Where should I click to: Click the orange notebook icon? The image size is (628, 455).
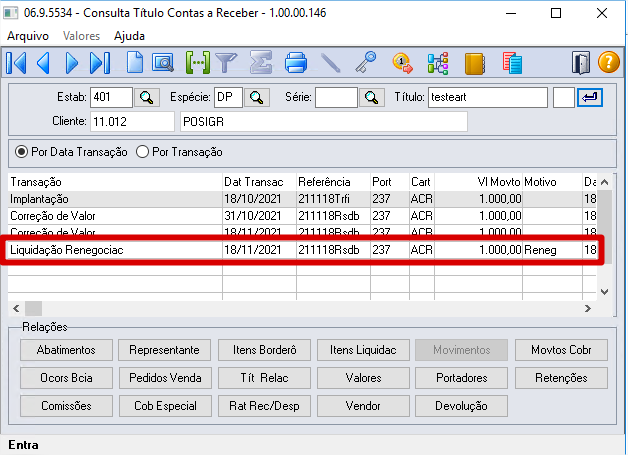point(475,63)
